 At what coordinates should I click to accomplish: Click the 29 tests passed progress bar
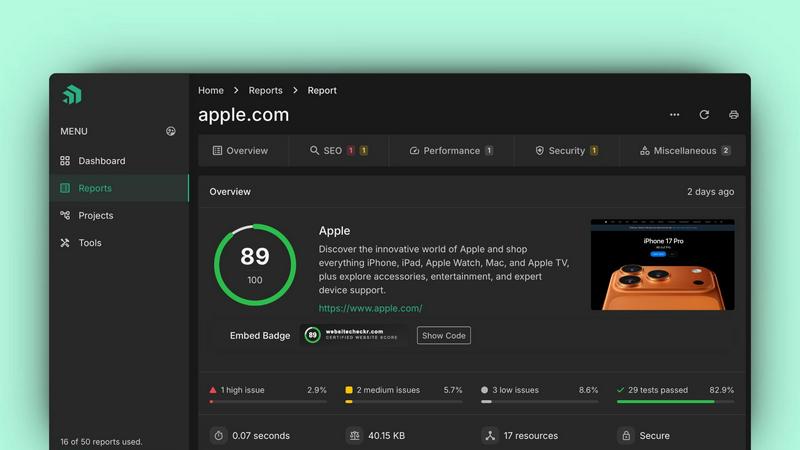tap(676, 402)
